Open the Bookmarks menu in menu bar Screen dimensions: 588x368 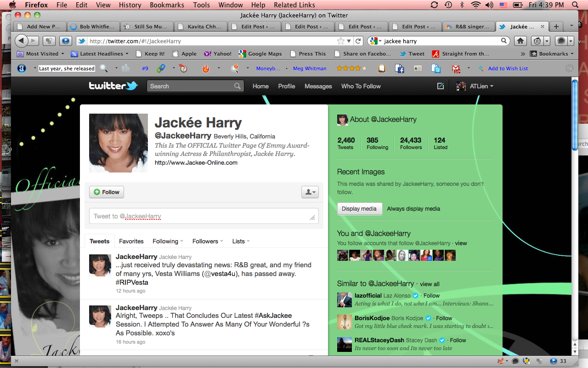pyautogui.click(x=167, y=5)
